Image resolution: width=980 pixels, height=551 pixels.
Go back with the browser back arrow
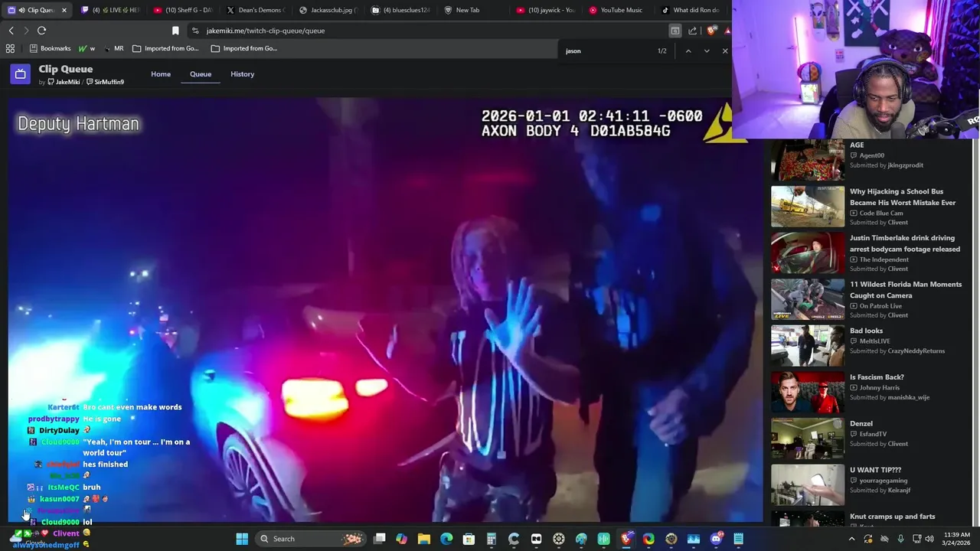tap(11, 31)
